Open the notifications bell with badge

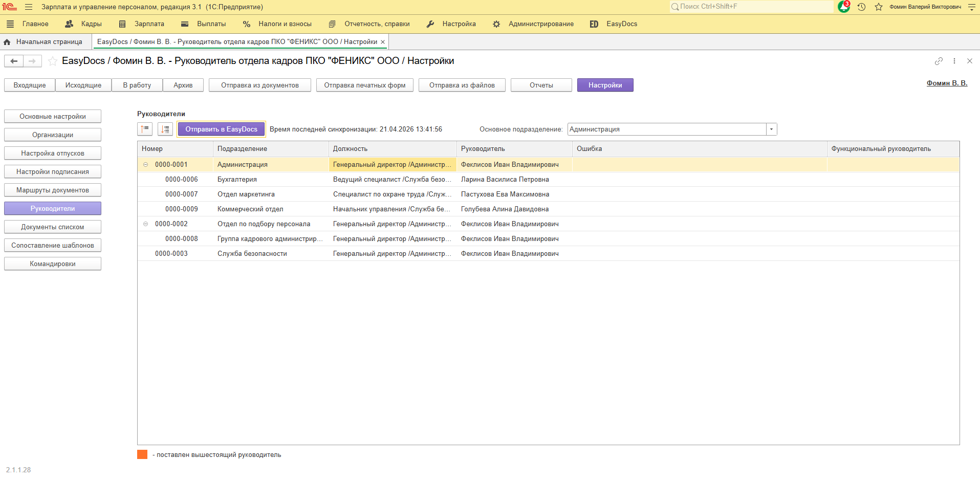click(x=844, y=7)
